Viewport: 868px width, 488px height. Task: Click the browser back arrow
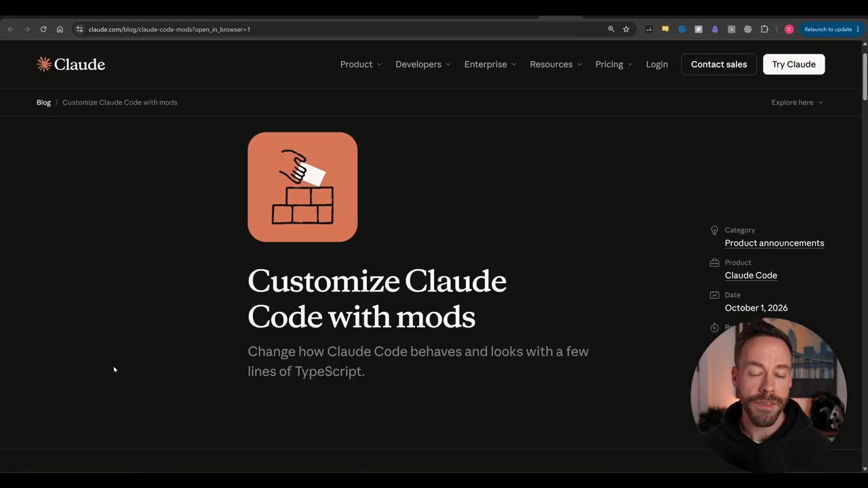tap(10, 29)
